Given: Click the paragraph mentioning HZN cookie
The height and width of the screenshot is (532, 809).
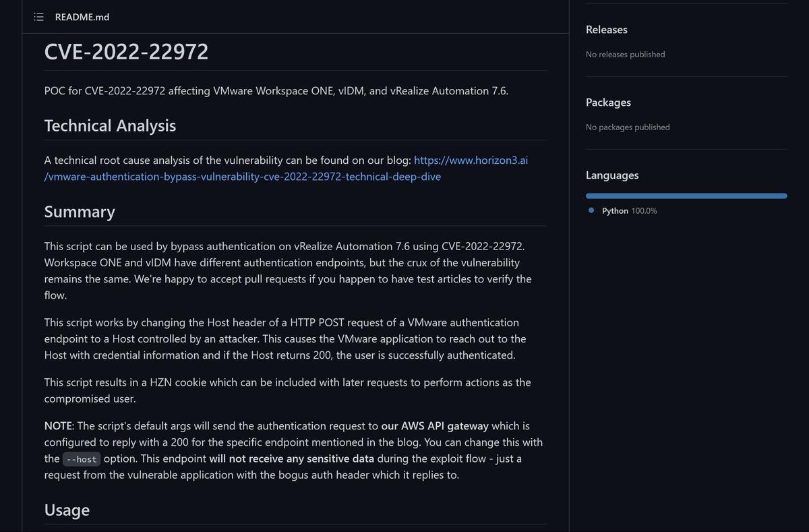Looking at the screenshot, I should [288, 390].
